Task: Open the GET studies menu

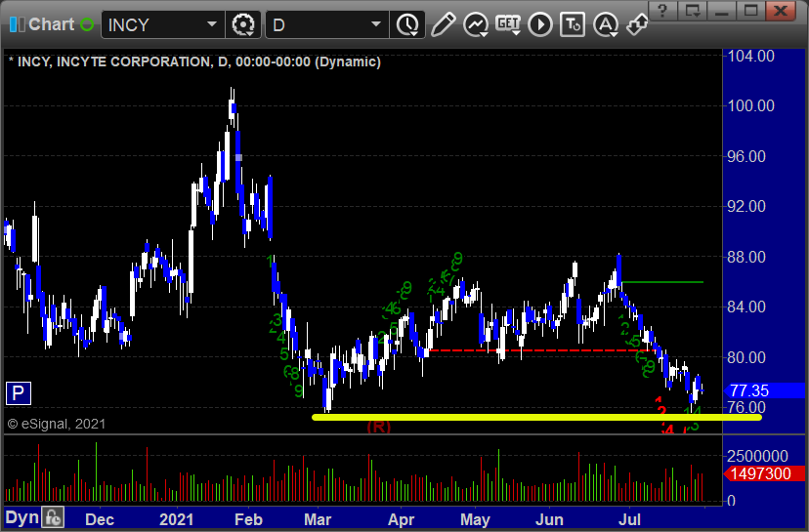Action: 508,24
